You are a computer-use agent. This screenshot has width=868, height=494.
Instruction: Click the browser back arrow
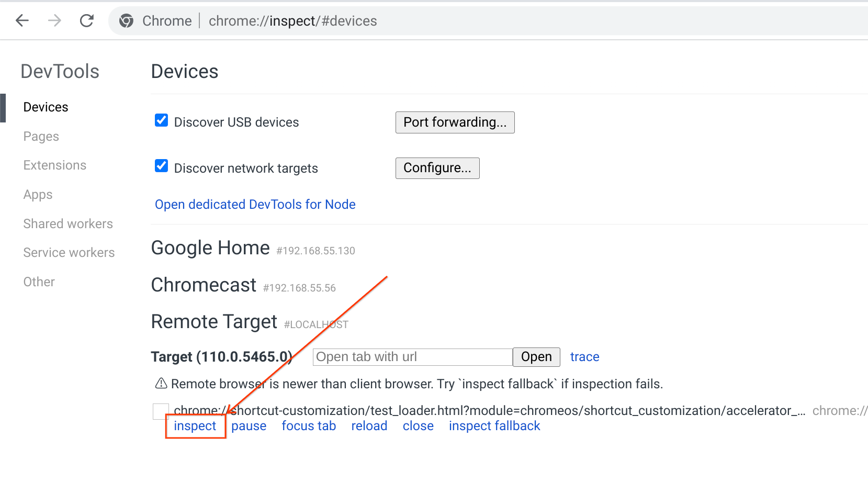[x=22, y=21]
